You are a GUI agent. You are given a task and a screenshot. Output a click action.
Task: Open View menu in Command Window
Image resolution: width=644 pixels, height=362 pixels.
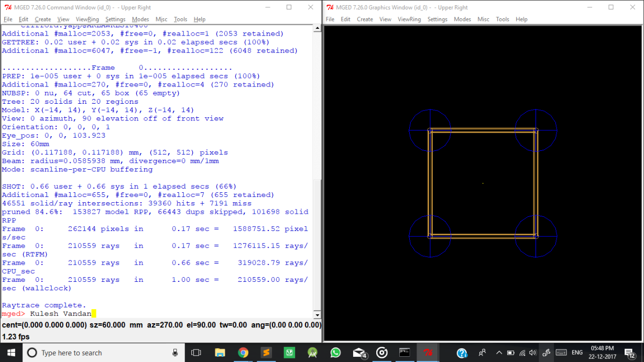pyautogui.click(x=63, y=19)
